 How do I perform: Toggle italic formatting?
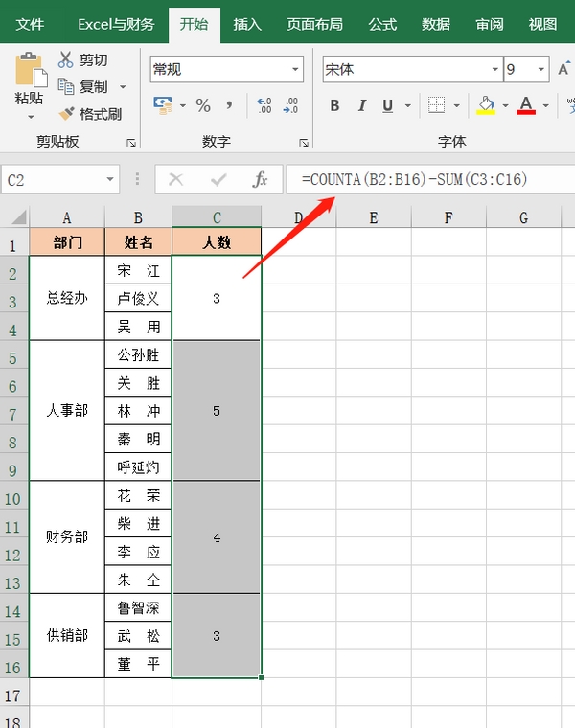361,105
